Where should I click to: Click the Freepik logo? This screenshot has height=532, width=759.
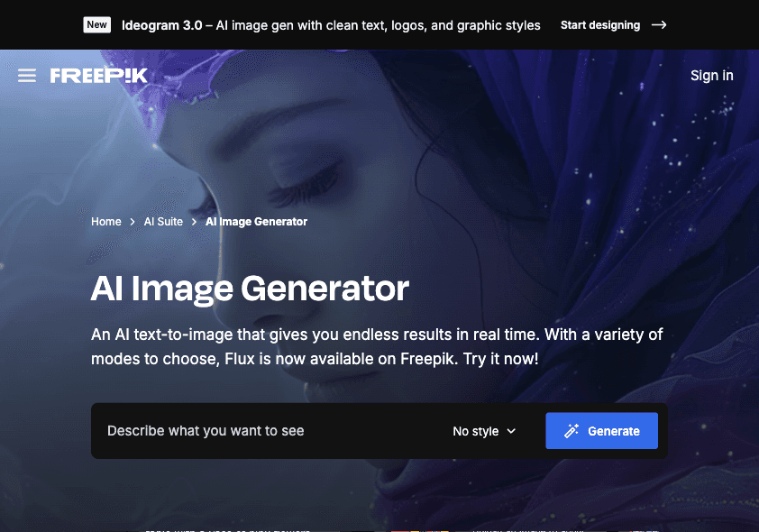[99, 76]
